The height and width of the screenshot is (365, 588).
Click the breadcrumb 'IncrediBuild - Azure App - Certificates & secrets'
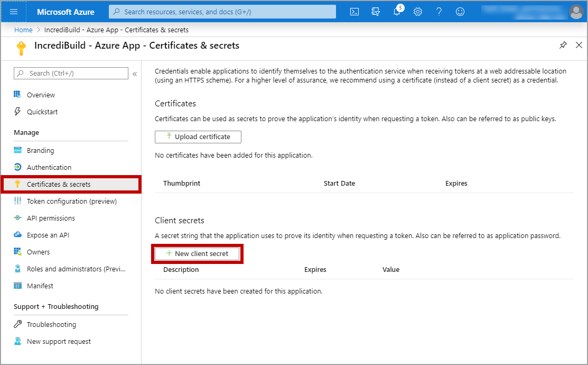point(116,30)
